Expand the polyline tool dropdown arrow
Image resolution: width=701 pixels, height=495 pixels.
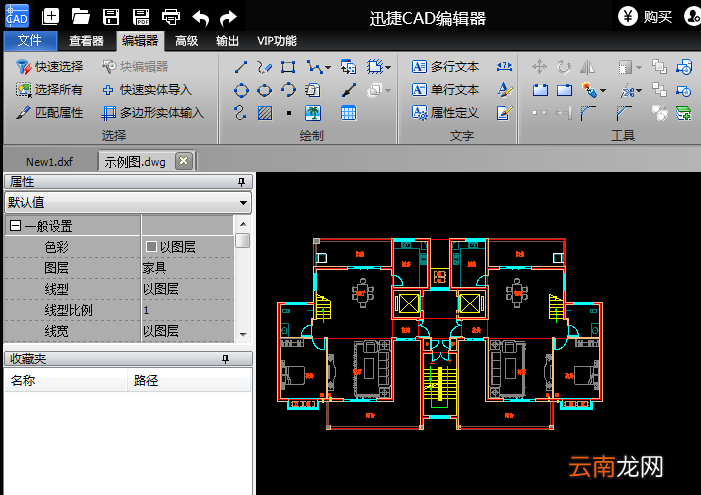[328, 68]
